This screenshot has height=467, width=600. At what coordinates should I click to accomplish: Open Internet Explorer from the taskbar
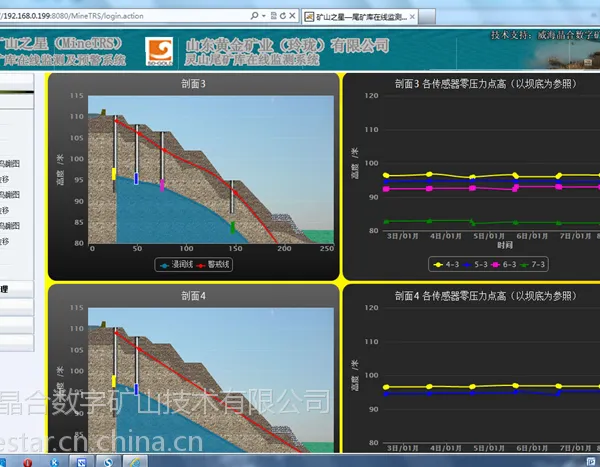click(x=135, y=462)
